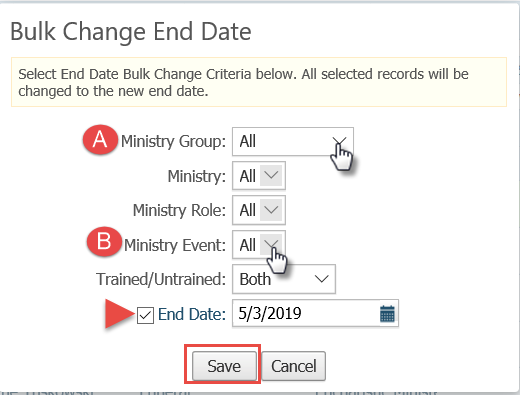Open the Ministry Event dropdown arrow

[271, 245]
